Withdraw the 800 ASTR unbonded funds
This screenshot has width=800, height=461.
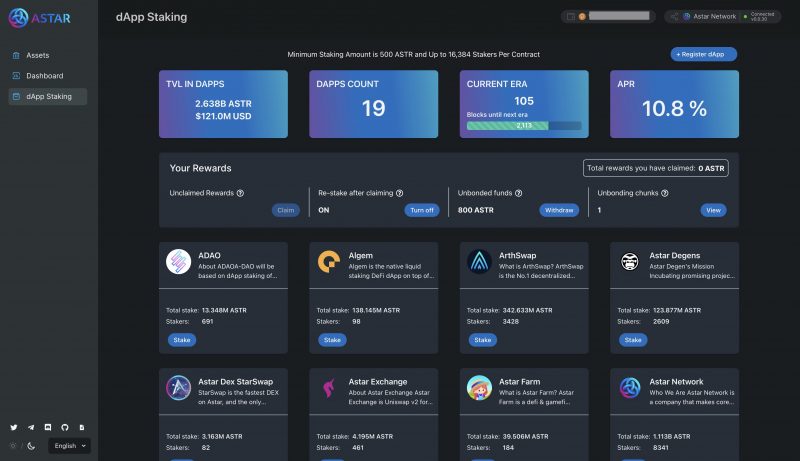point(559,210)
